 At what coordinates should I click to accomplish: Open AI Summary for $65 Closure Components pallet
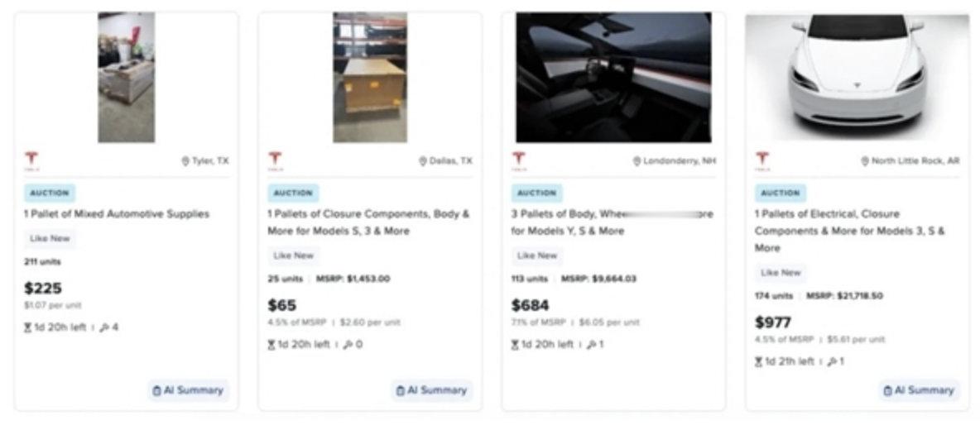433,390
